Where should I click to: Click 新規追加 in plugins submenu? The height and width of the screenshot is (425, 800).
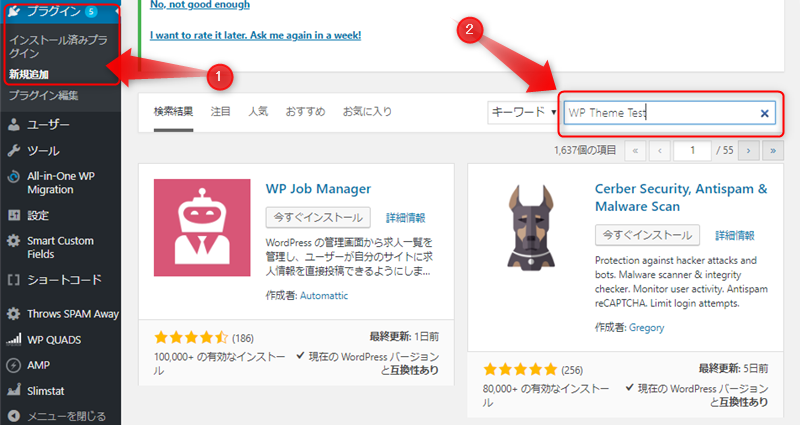coord(29,74)
